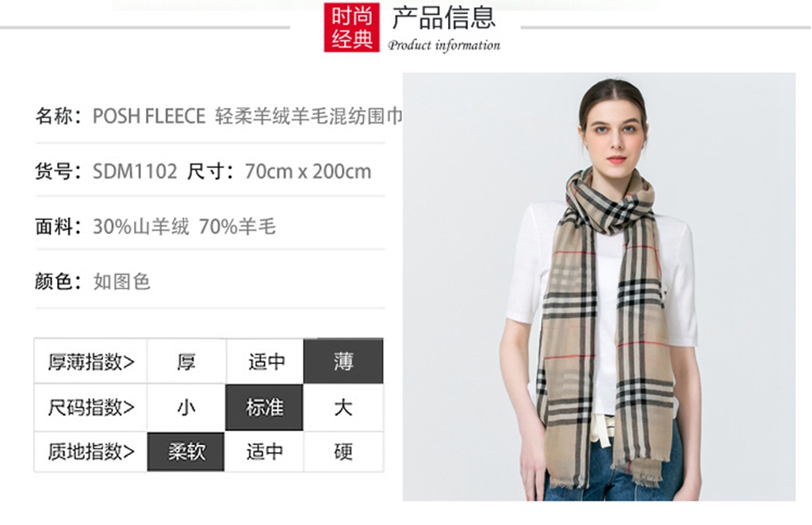Select the 薄 thickness option

(343, 362)
